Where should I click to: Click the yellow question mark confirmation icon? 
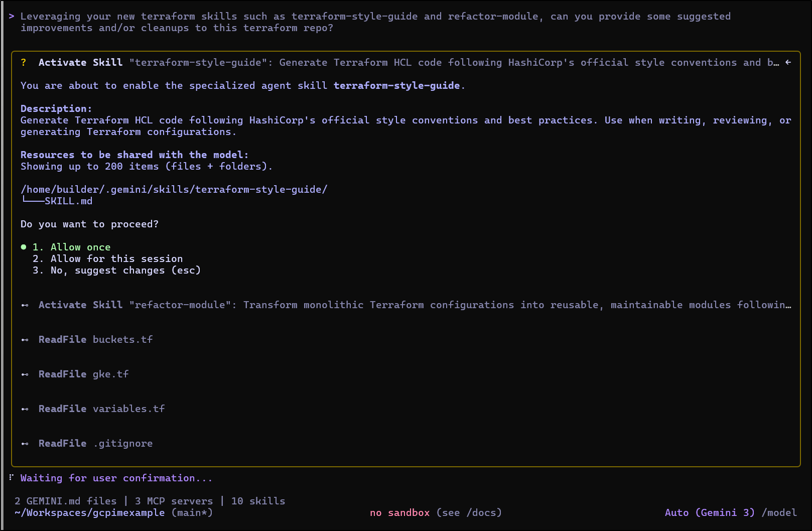24,63
